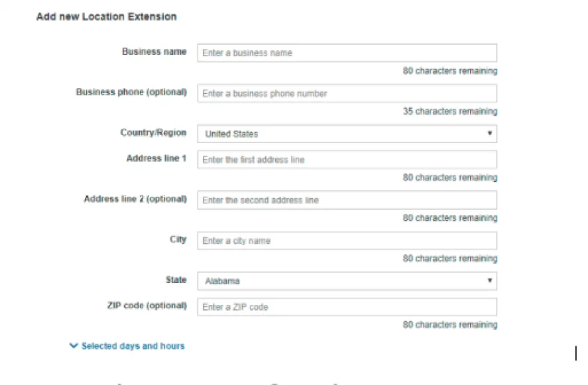Click the ZIP code input field
This screenshot has height=385, width=588.
pos(346,306)
